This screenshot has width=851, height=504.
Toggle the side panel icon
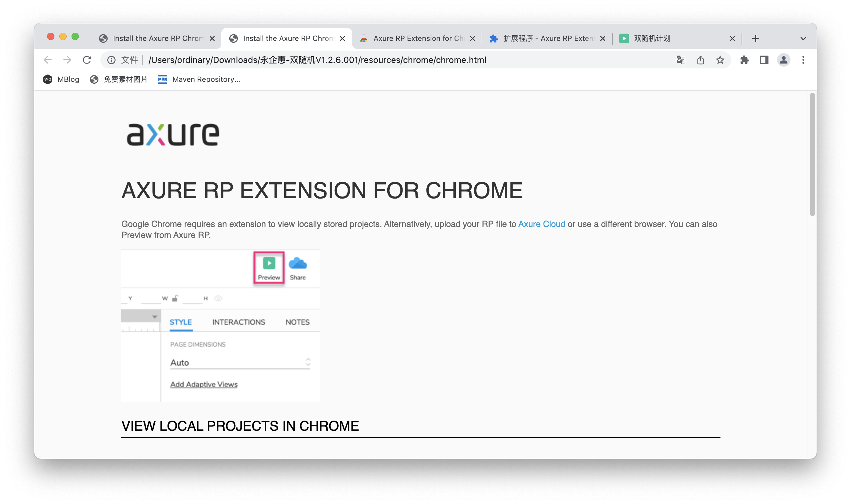[x=764, y=60]
